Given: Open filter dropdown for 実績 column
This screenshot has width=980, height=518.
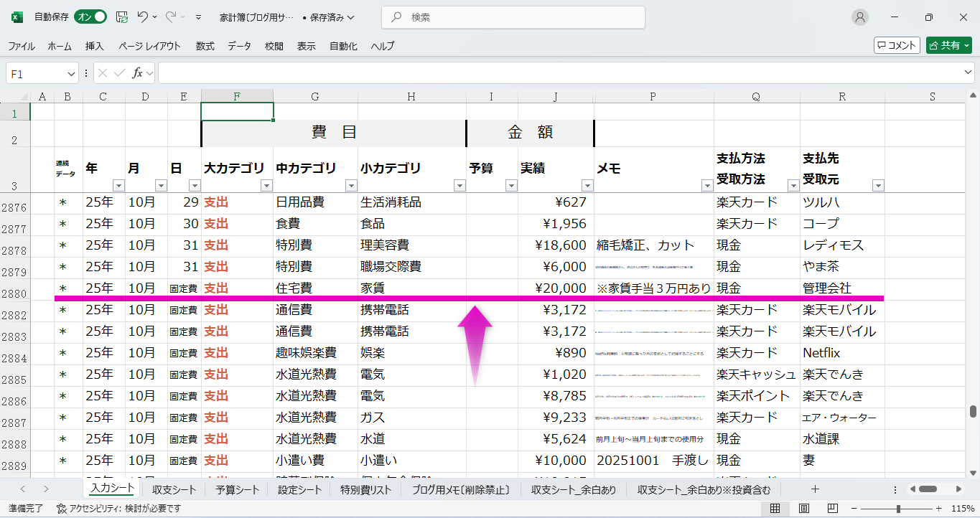Looking at the screenshot, I should (x=587, y=186).
